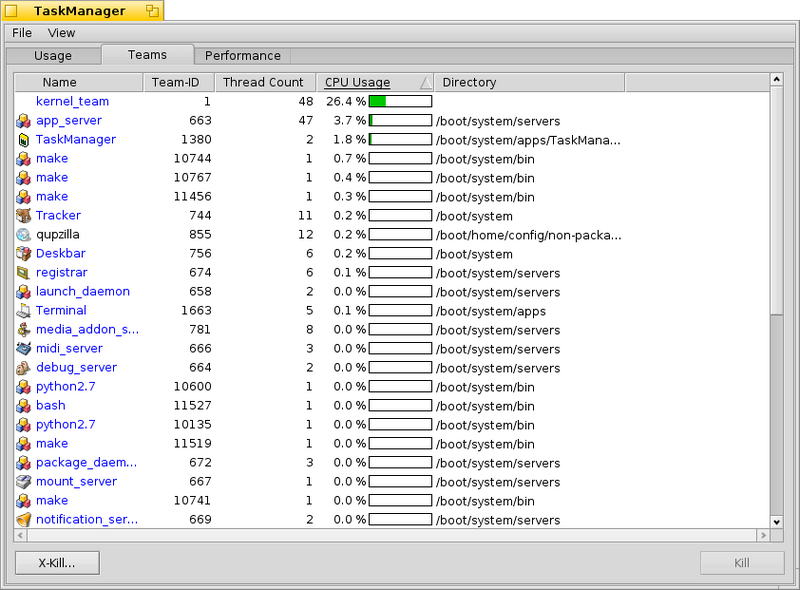Click the icon for make team 11456
Viewport: 800px width, 590px height.
coord(23,196)
